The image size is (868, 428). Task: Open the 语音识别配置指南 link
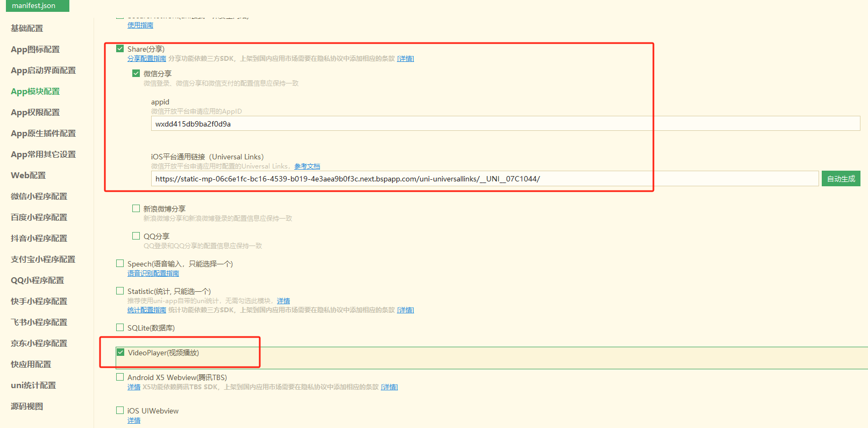[153, 273]
